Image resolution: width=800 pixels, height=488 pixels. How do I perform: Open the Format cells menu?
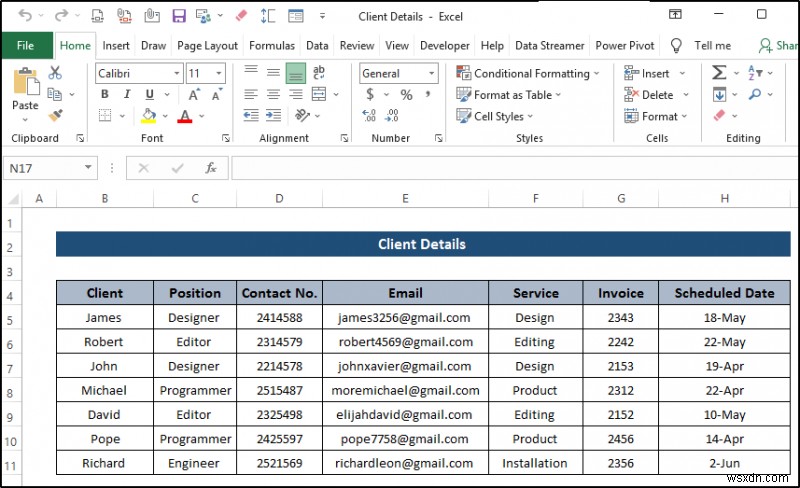[x=656, y=116]
